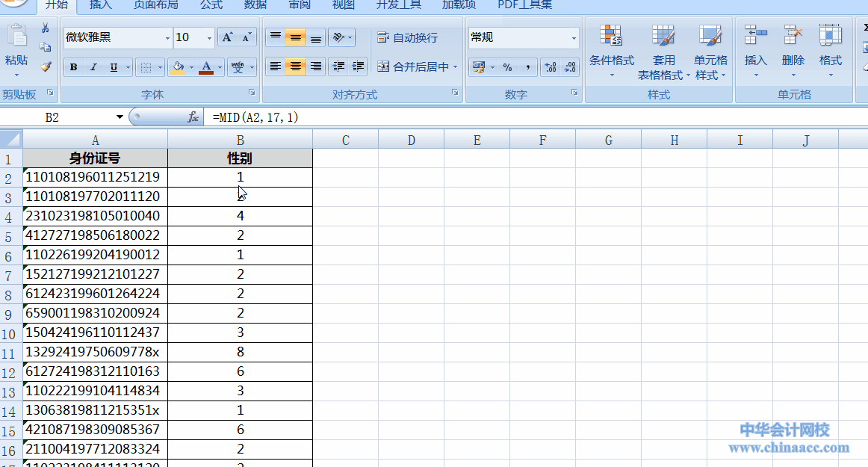Select cell B4 containing value 4

[x=240, y=216]
